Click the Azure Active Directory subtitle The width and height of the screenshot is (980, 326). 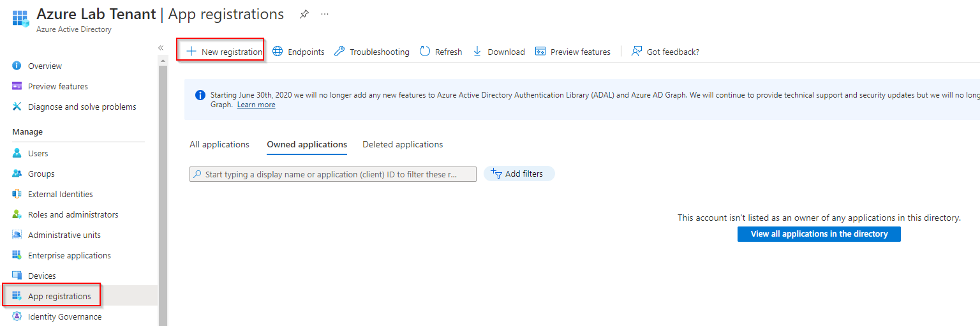pyautogui.click(x=74, y=29)
